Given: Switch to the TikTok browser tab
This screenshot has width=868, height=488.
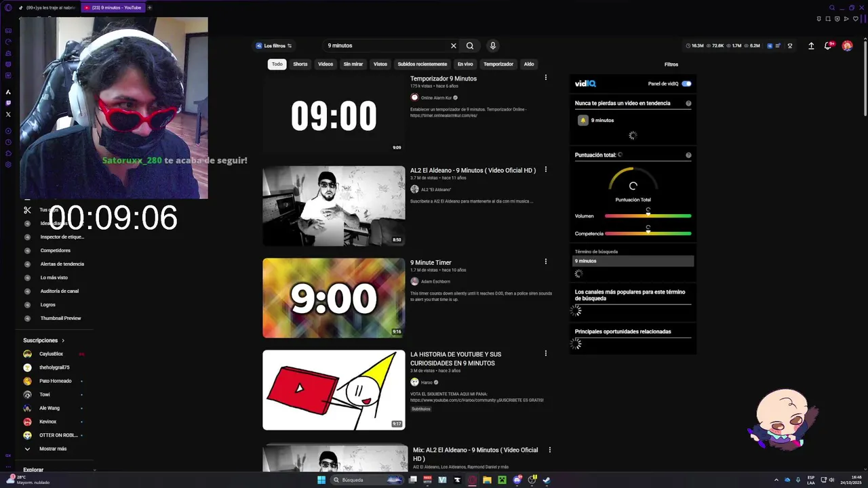Looking at the screenshot, I should point(47,7).
